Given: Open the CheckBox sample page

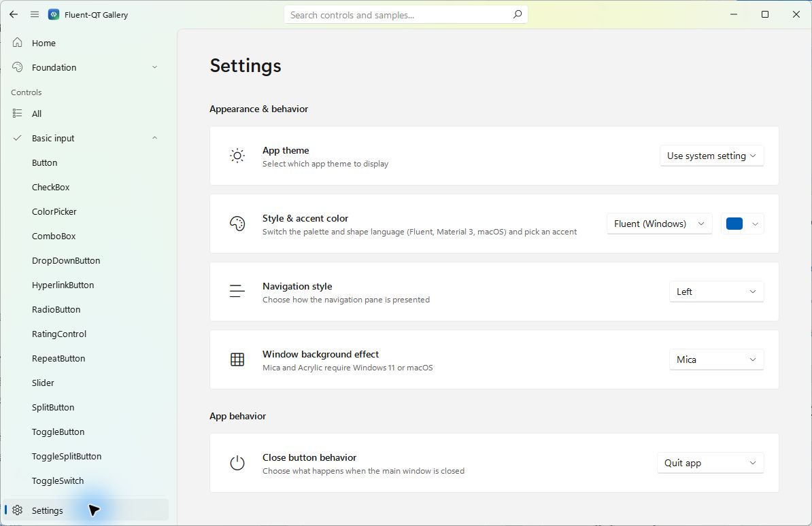Looking at the screenshot, I should coord(86,187).
